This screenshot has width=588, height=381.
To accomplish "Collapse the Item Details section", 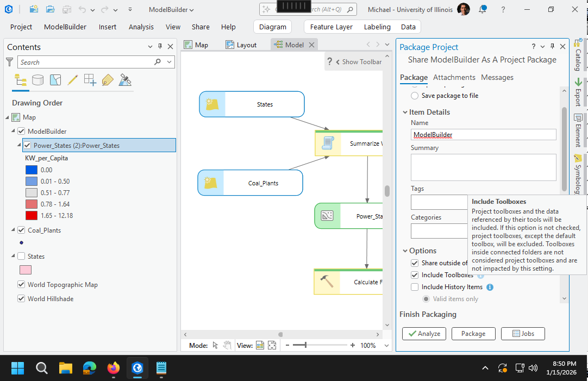I will (405, 113).
